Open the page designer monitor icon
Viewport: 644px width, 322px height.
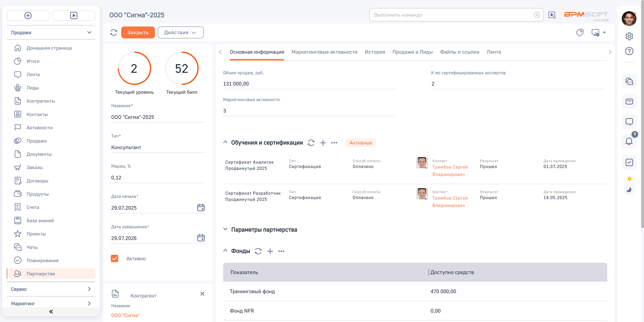(595, 33)
